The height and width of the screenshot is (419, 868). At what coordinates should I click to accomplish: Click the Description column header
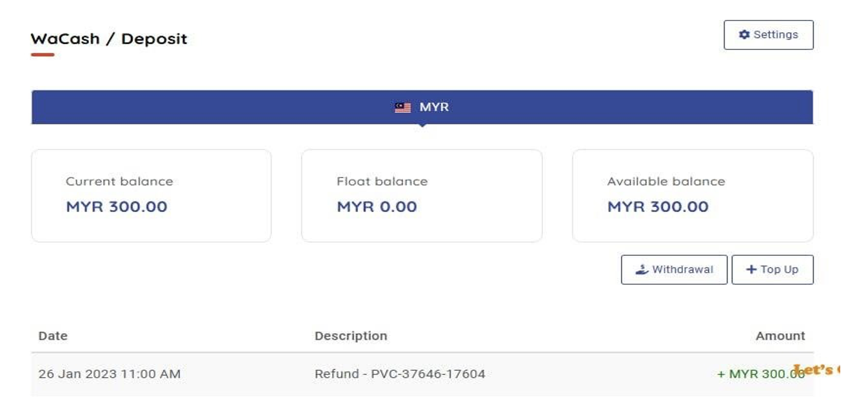[351, 336]
